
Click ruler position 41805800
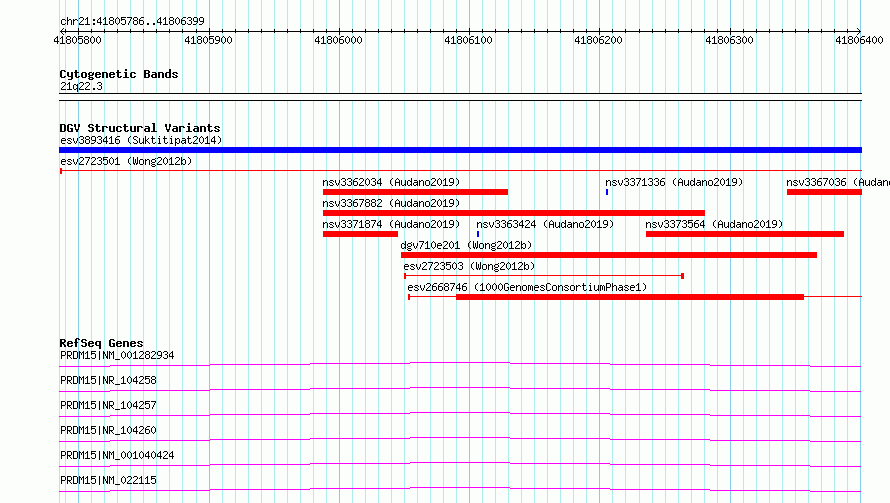[77, 40]
